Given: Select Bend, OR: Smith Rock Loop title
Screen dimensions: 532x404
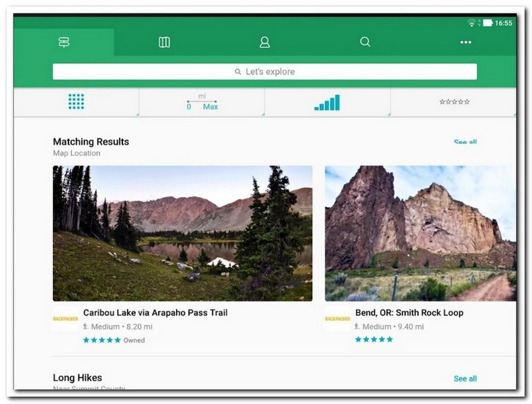Looking at the screenshot, I should click(409, 312).
